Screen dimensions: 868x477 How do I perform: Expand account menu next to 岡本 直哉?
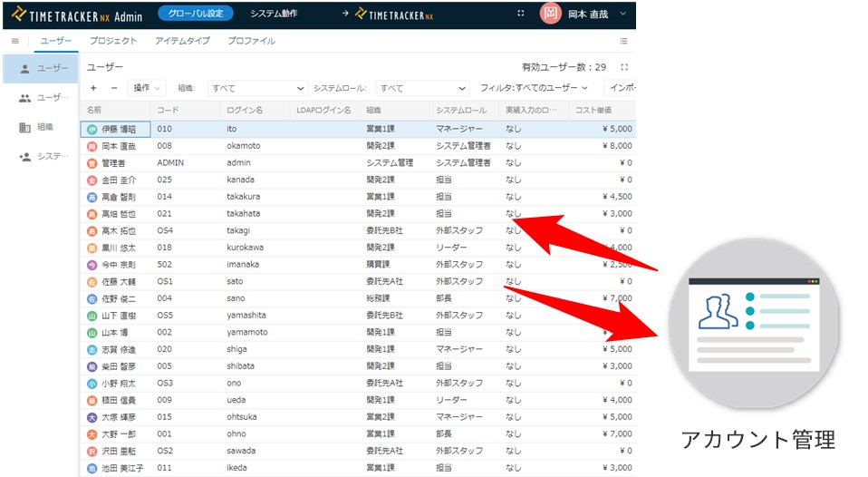(x=623, y=14)
